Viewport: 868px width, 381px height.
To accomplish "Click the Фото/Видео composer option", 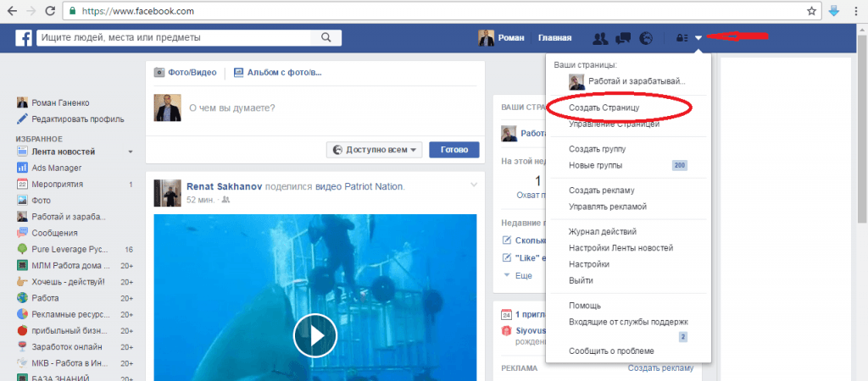I will [x=186, y=73].
